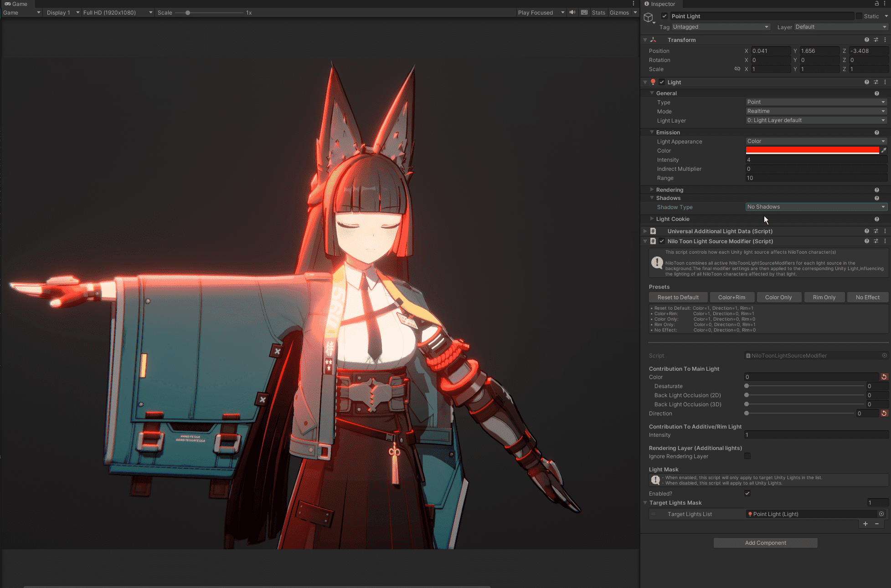Viewport: 891px width, 588px height.
Task: Open the light Type dropdown
Action: point(816,102)
